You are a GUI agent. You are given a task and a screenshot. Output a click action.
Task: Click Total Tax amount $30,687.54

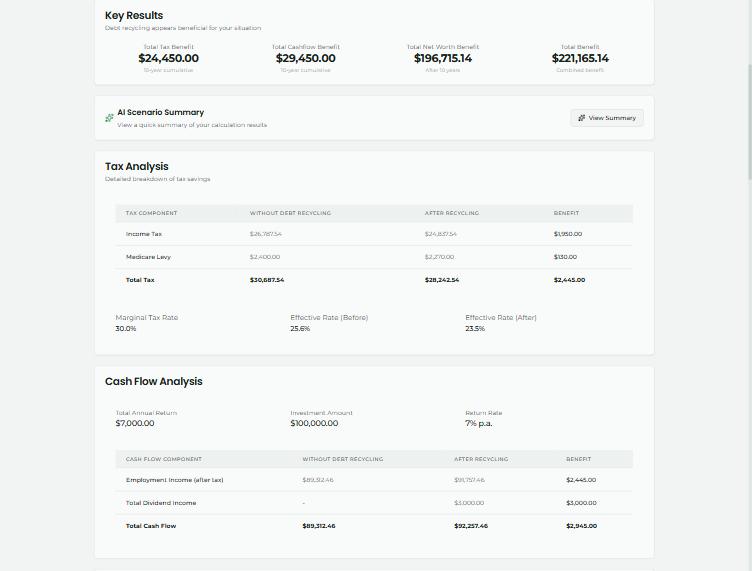[267, 280]
